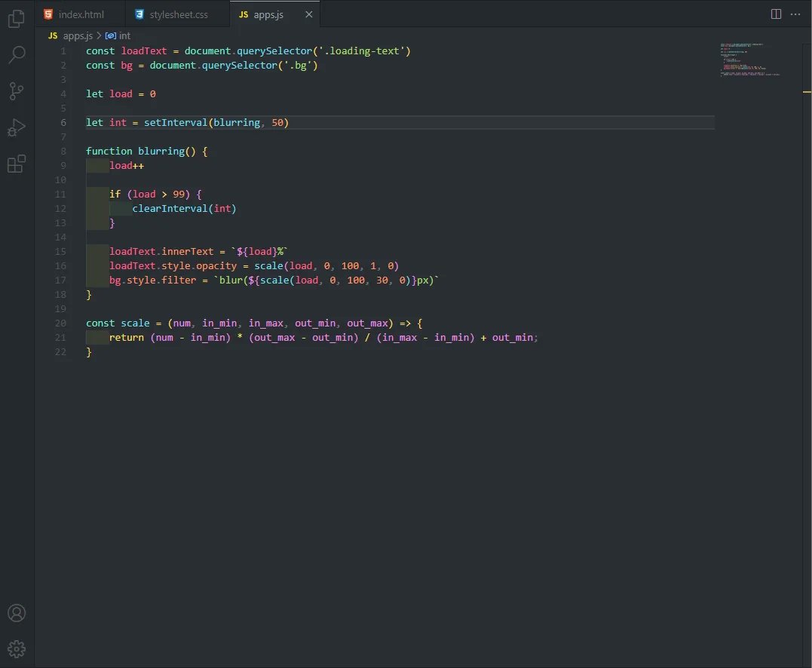Click 'out_max' parameter on line 20
Screen dimensions: 812x668
(x=367, y=323)
